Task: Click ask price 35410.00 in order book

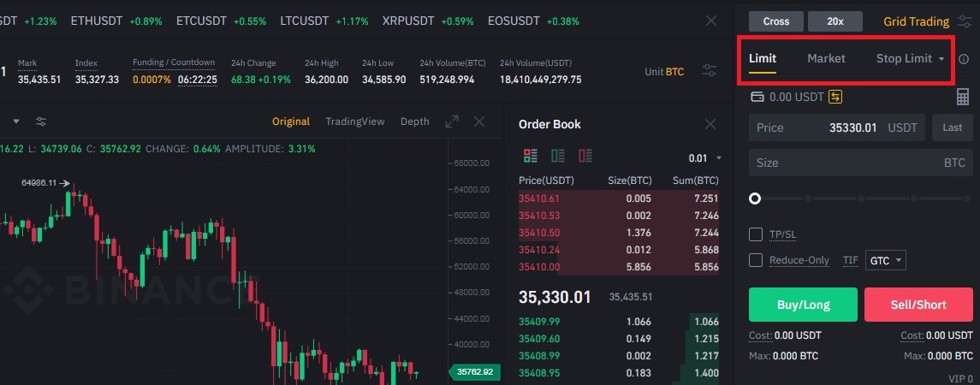Action: (x=538, y=266)
